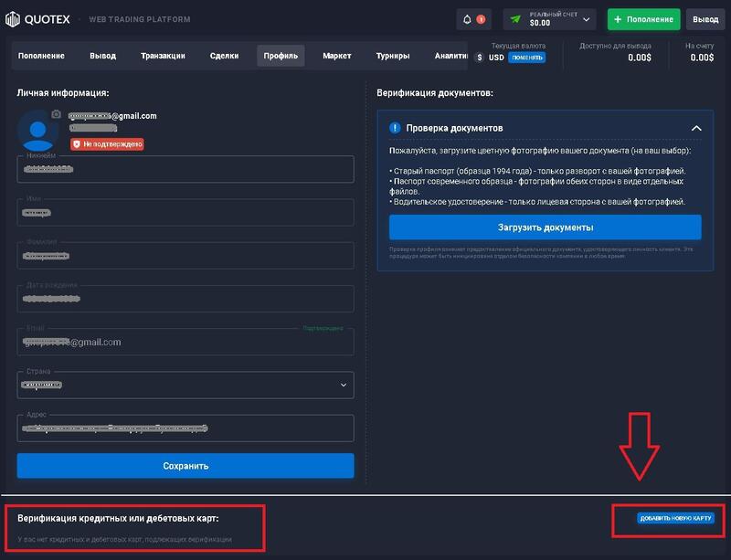Image resolution: width=731 pixels, height=560 pixels.
Task: Switch to the Маркет tab
Action: (337, 55)
